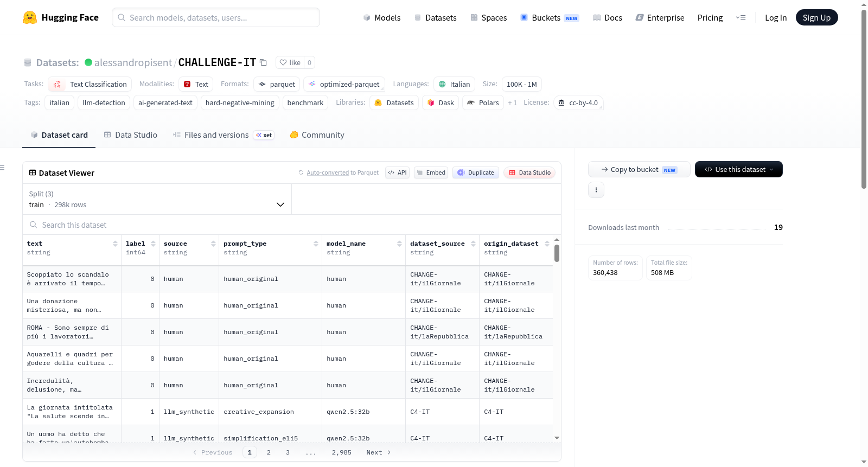Click the three-dot more options button
The width and height of the screenshot is (868, 467).
[x=596, y=190]
